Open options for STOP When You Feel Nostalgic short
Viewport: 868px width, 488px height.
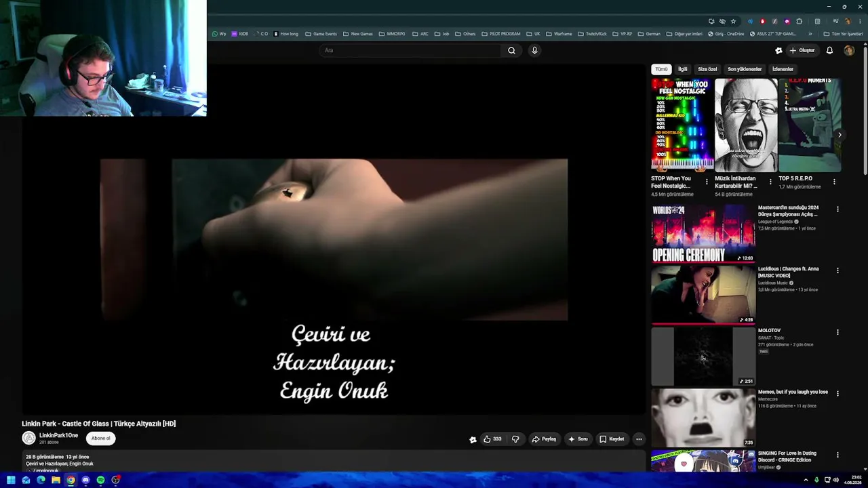coord(707,182)
